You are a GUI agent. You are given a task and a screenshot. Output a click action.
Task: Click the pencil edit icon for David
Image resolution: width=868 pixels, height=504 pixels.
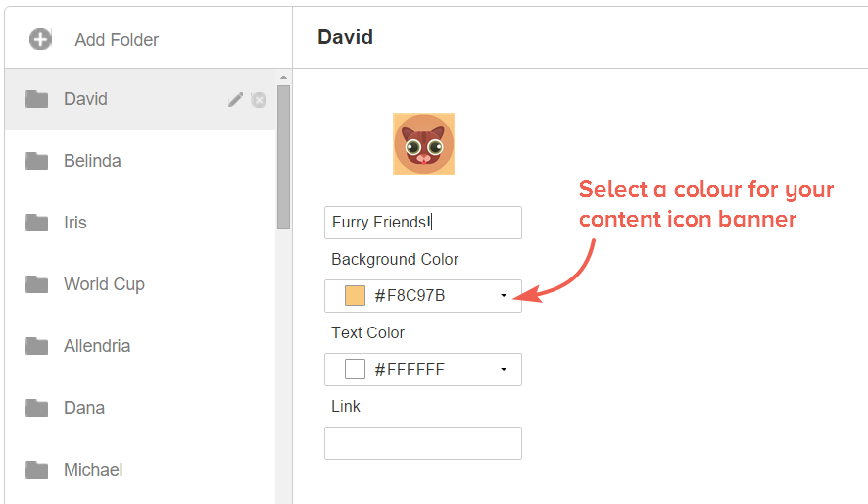[x=235, y=99]
